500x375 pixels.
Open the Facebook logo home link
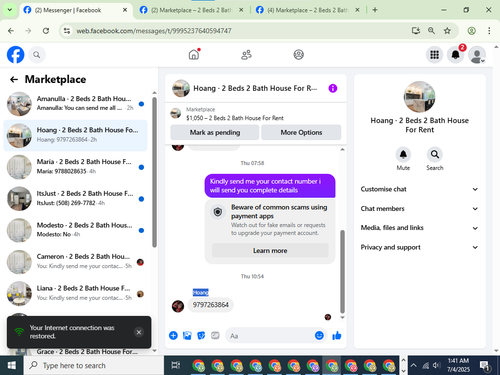(15, 55)
